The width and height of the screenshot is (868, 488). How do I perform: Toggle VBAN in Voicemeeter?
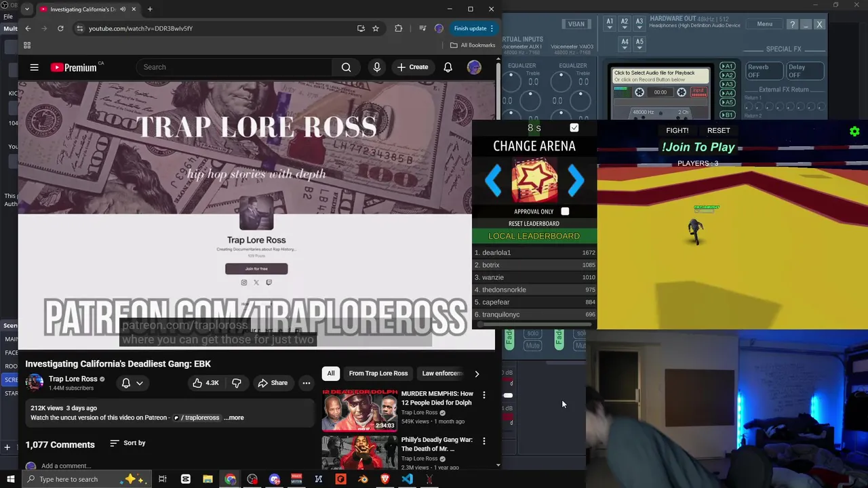coord(576,24)
